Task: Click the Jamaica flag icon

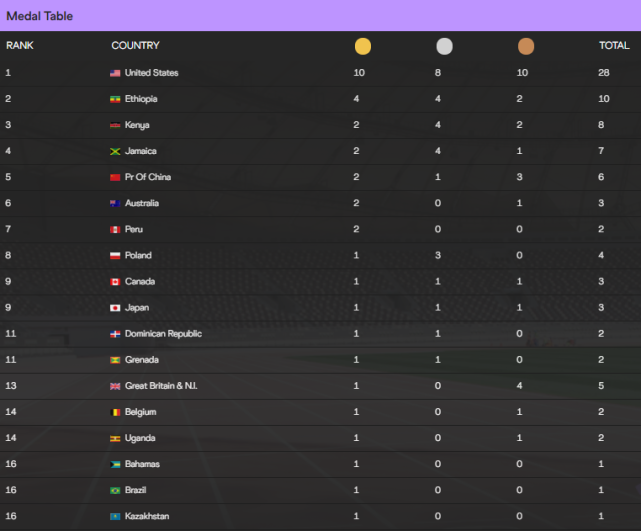Action: click(x=115, y=151)
